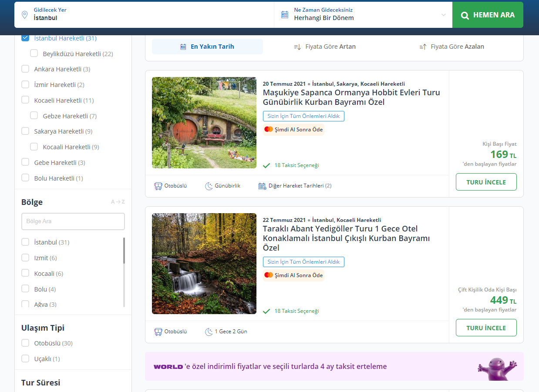Click the 449 TL price on Abant tour

[503, 300]
